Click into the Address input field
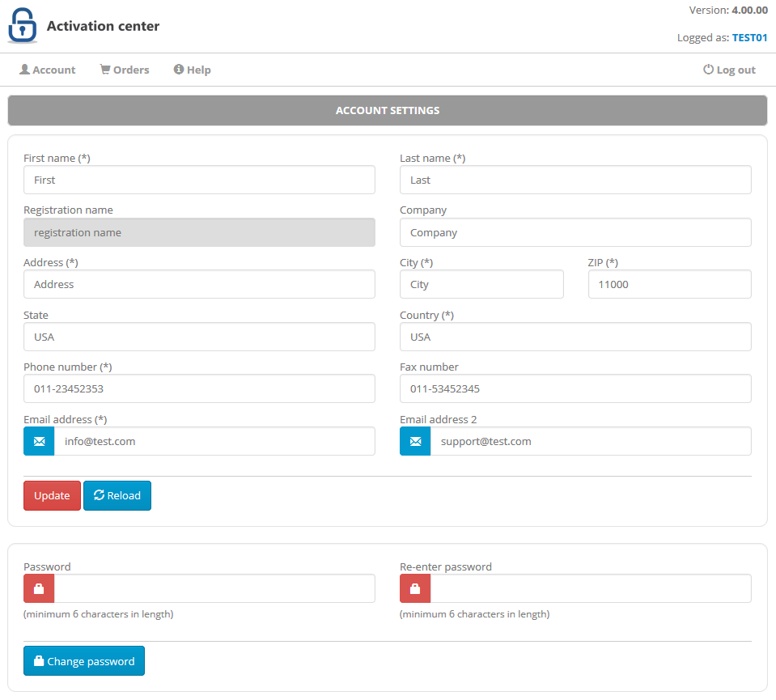The image size is (776, 700). coord(199,284)
